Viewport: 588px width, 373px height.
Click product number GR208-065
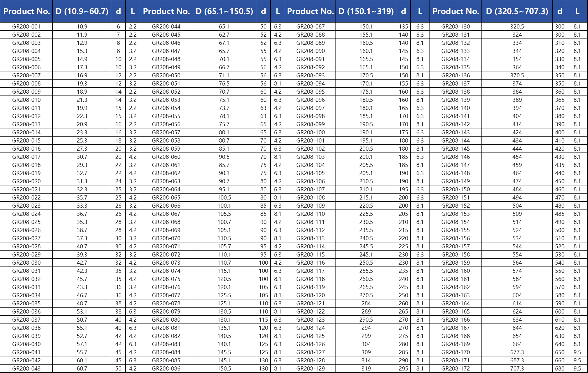tap(166, 198)
